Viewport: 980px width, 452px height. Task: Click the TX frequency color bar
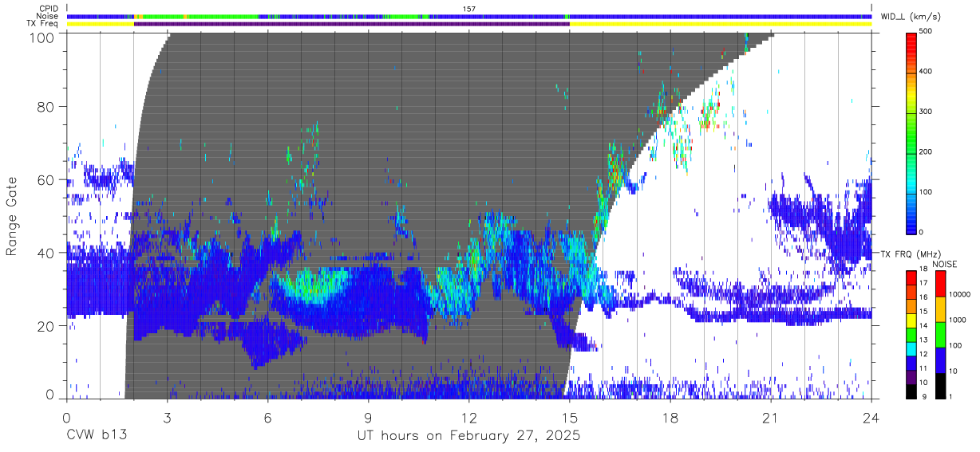911,334
